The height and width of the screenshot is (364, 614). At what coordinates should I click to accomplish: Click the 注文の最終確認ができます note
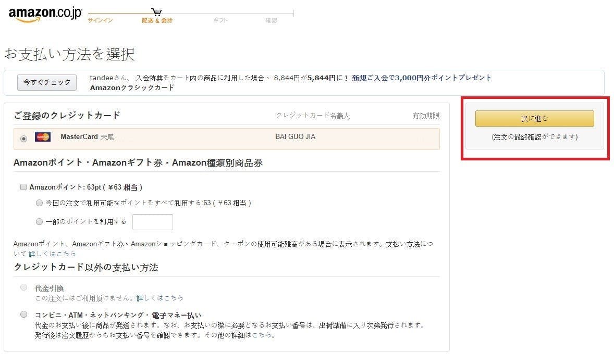click(534, 136)
